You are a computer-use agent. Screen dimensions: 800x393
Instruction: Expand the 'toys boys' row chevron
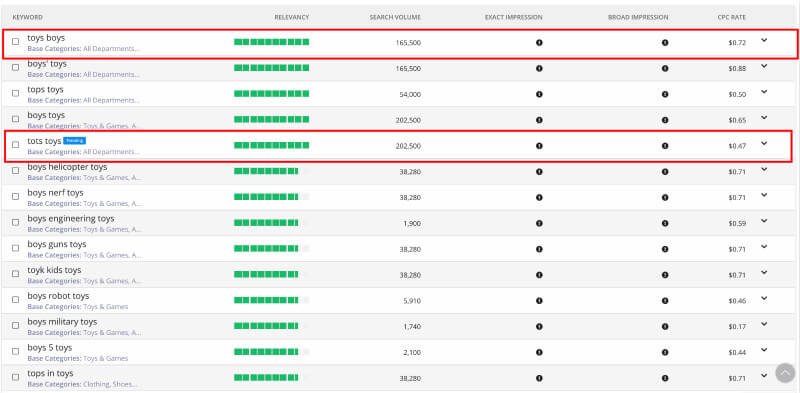coord(764,40)
